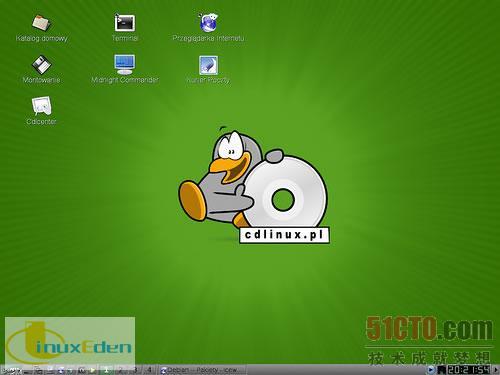
Task: Click the Midnight Commander label text
Action: click(125, 80)
